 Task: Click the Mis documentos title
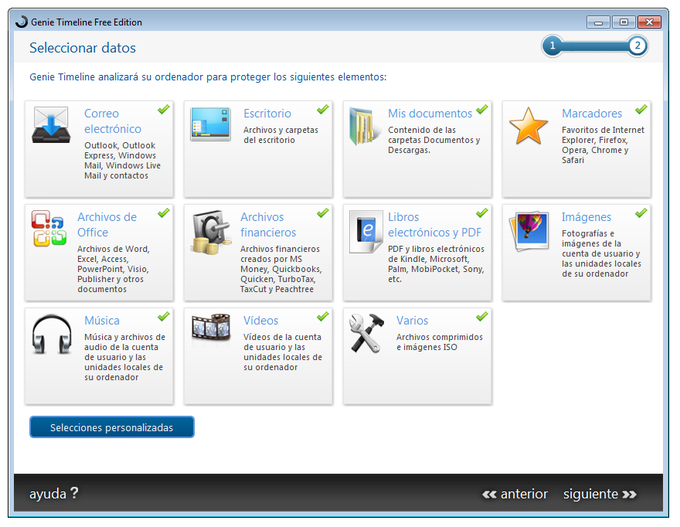[430, 113]
